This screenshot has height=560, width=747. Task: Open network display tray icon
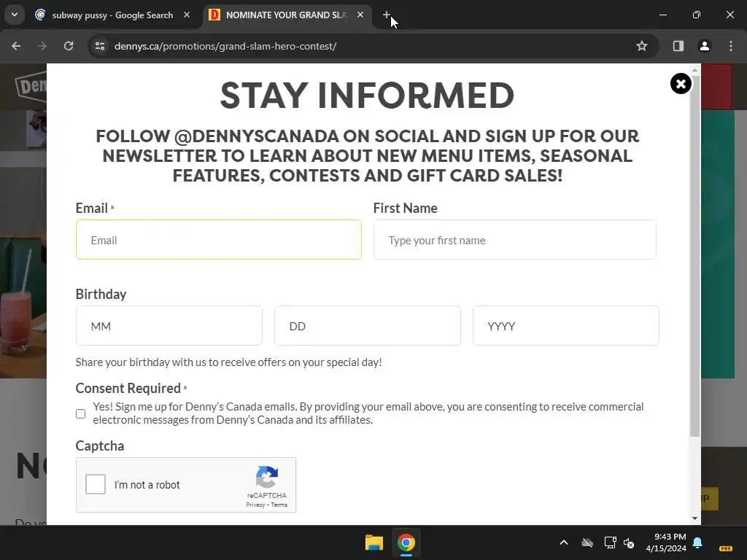click(x=610, y=542)
